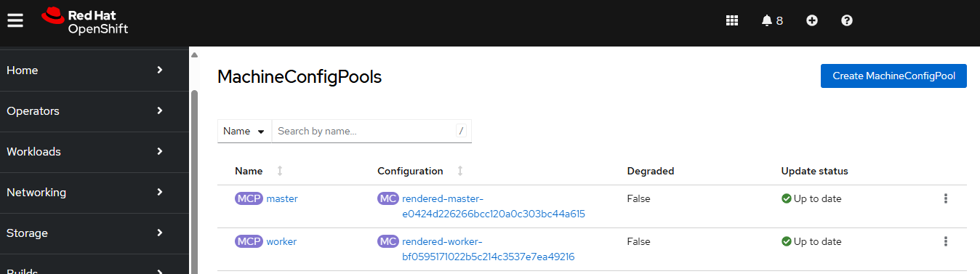Click the MachineConfigPools page heading
This screenshot has width=980, height=274.
point(300,77)
